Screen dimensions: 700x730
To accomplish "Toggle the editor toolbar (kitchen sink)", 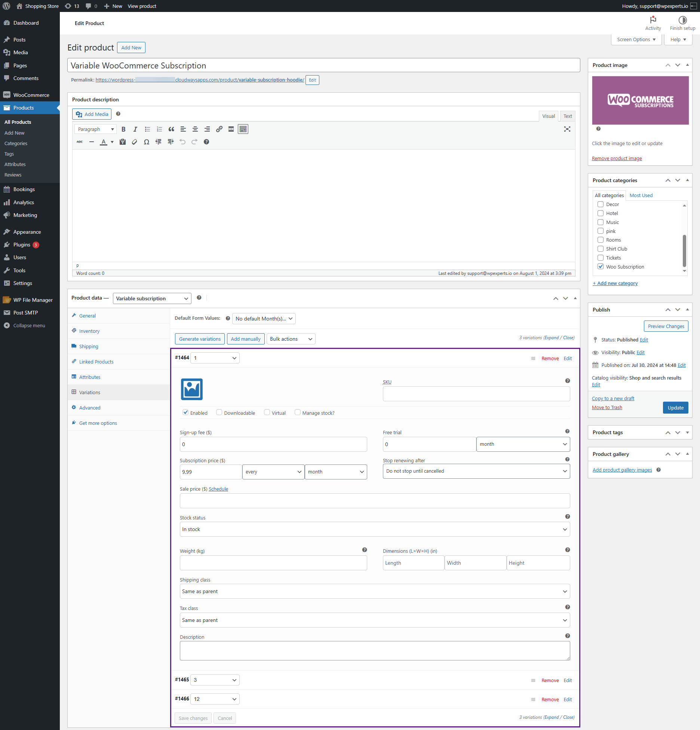I will [243, 129].
